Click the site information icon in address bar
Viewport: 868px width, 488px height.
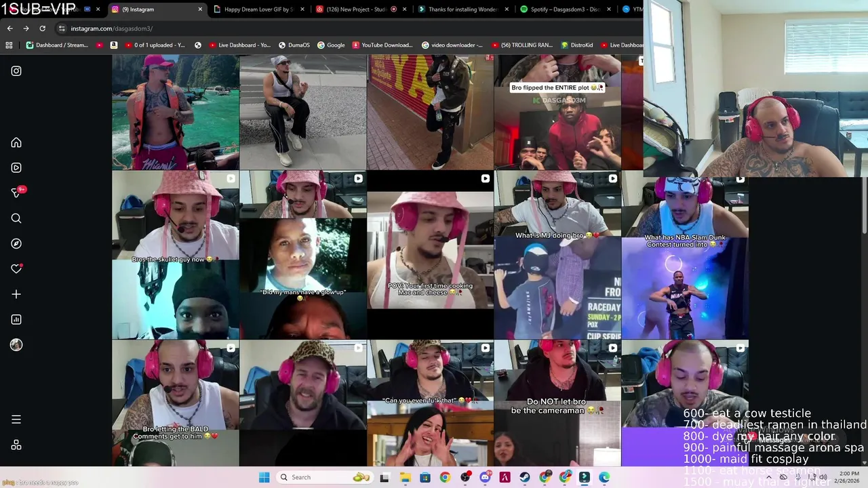click(x=62, y=28)
